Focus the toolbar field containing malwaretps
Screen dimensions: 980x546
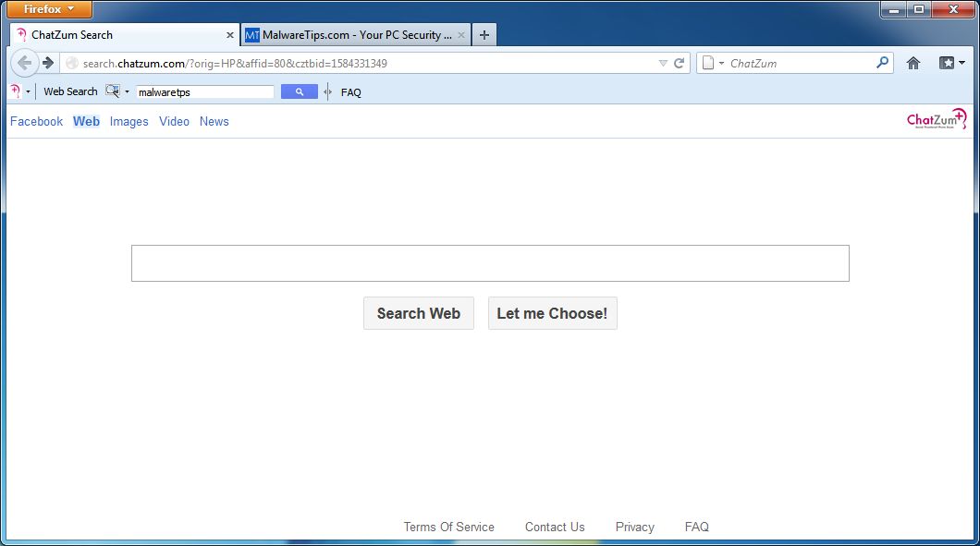pos(205,91)
